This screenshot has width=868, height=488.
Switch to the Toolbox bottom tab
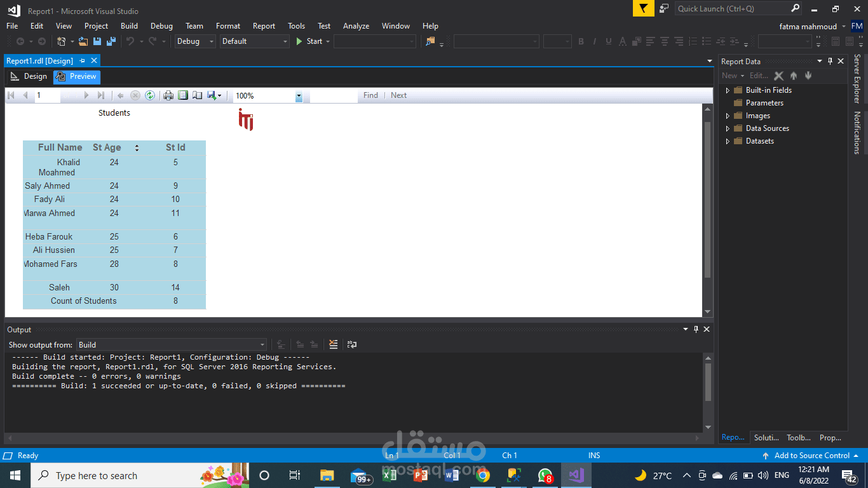tap(799, 438)
